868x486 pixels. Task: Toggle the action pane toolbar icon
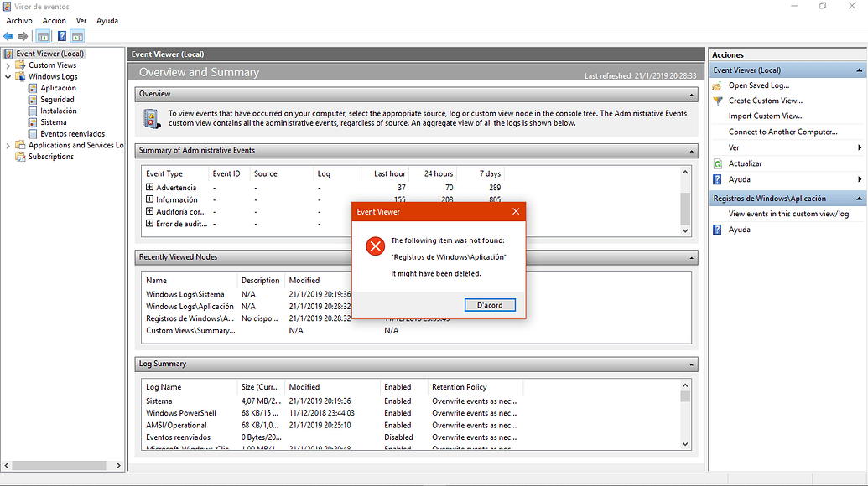click(77, 37)
